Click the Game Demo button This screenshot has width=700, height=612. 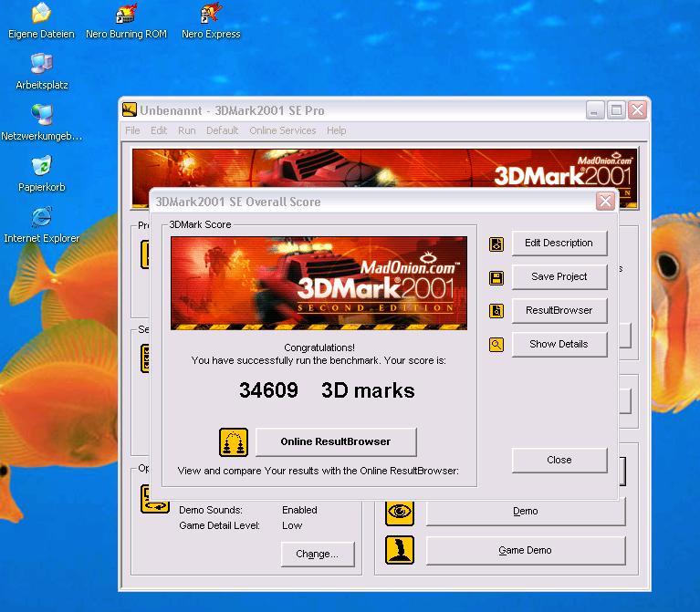(526, 551)
